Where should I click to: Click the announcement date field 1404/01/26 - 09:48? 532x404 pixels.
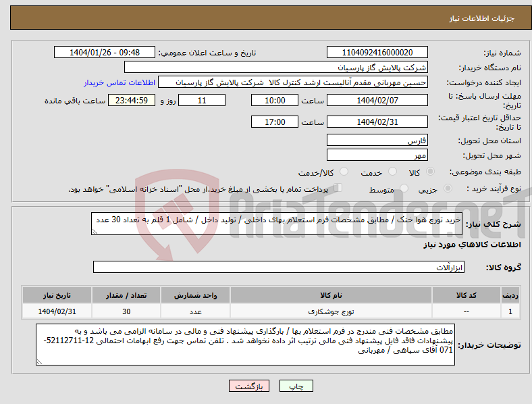(x=105, y=52)
